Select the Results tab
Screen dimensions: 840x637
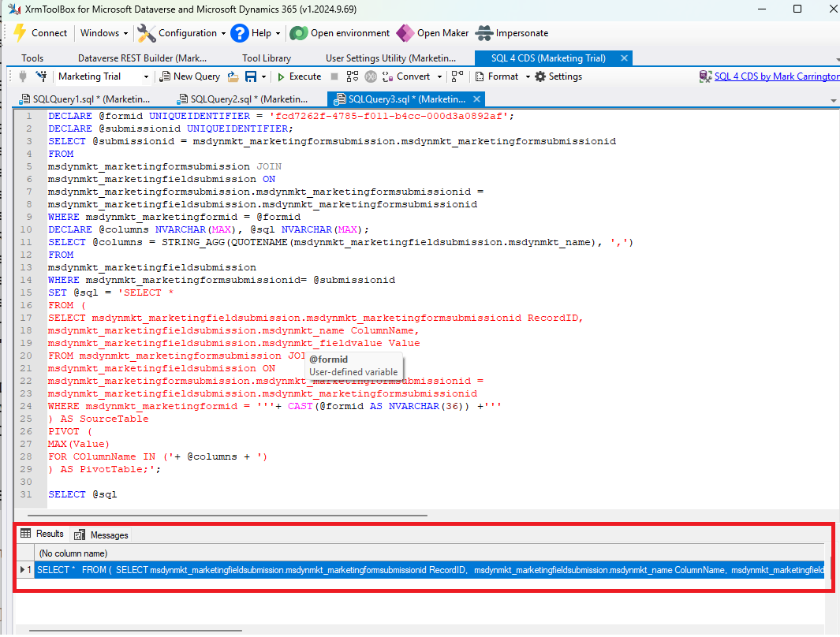tap(42, 534)
